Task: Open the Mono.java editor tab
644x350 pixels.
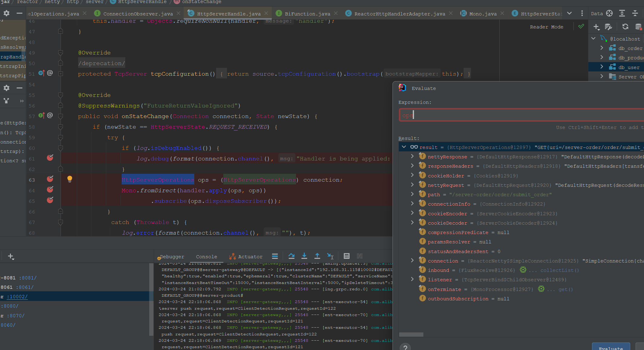Action: click(x=483, y=14)
